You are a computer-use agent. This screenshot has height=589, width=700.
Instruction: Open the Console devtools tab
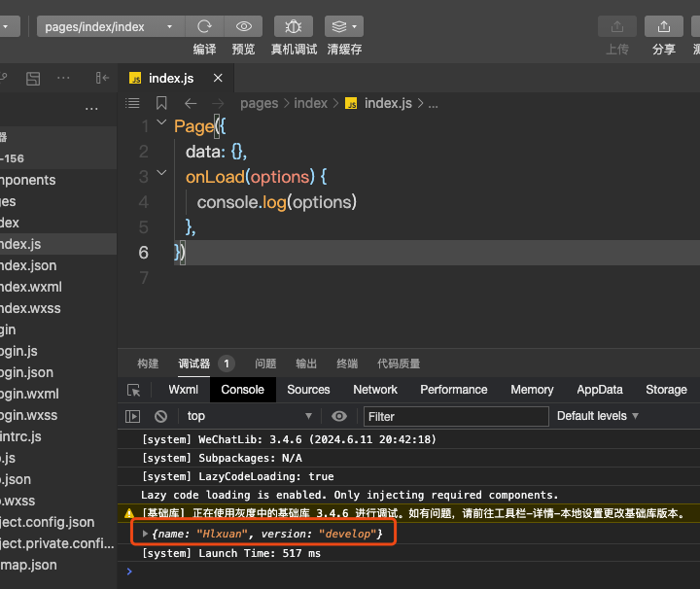pyautogui.click(x=242, y=390)
